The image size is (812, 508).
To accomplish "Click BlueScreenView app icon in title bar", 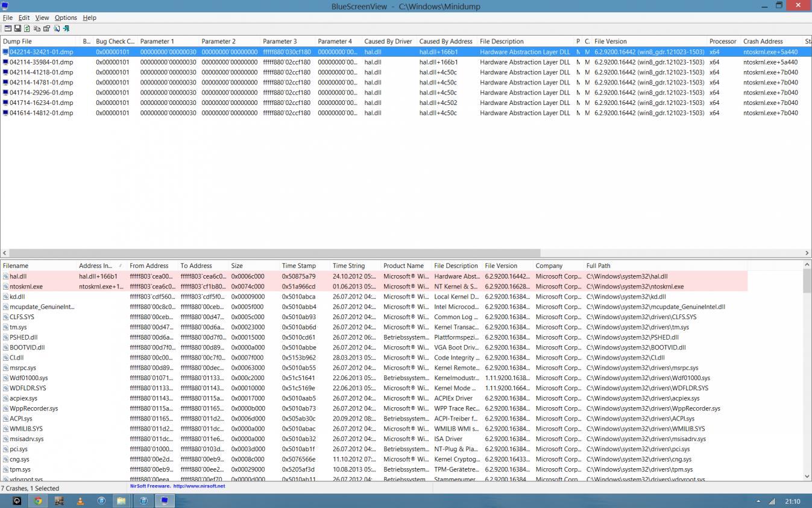I will [6, 5].
